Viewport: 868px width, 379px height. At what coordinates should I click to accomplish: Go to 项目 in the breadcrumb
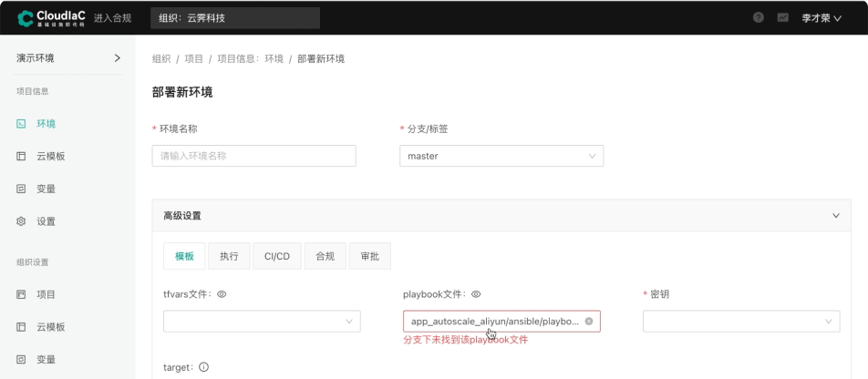coord(194,58)
